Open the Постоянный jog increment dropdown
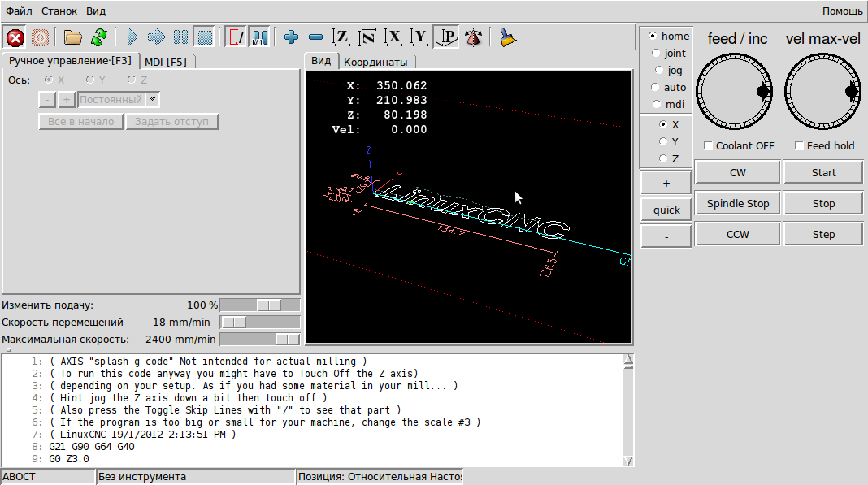 pyautogui.click(x=152, y=100)
